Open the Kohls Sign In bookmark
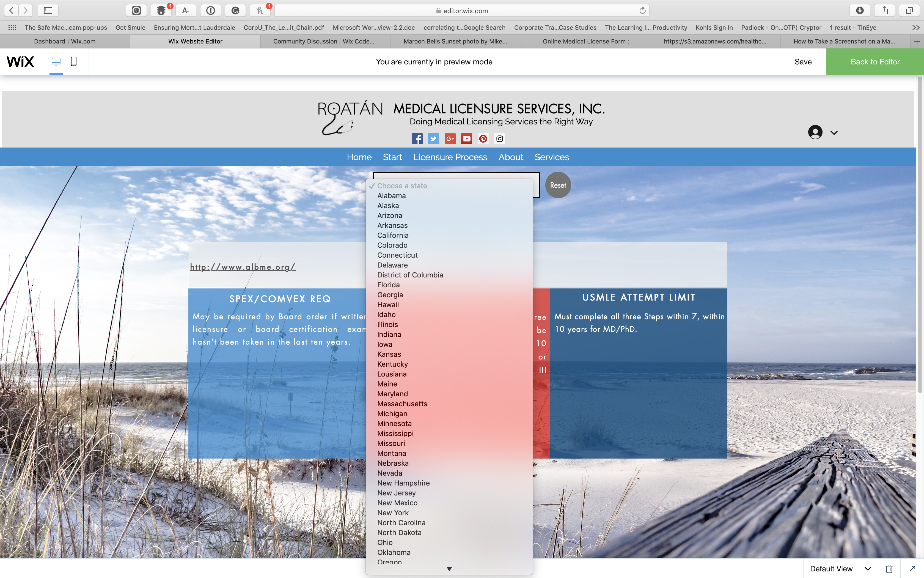 (x=714, y=28)
